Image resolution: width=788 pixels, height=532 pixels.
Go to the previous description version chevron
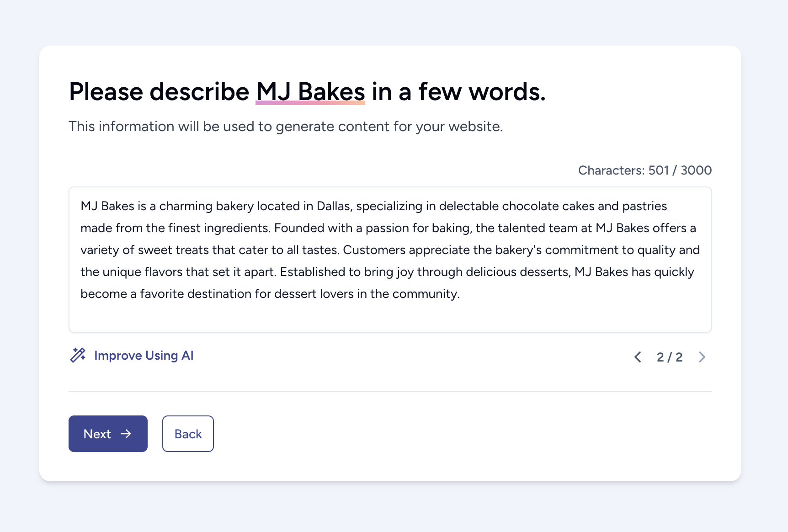click(x=638, y=357)
